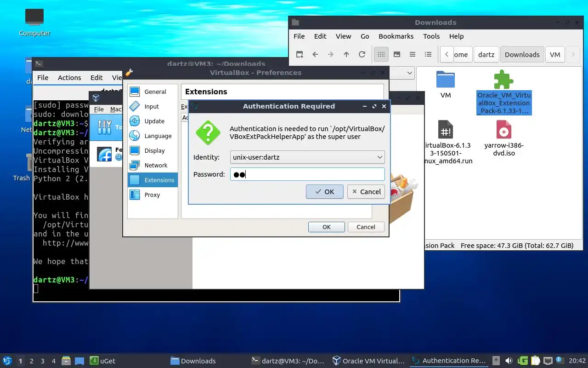
Task: Switch to dartz@VM3 terminal taskbar entry
Action: 288,361
